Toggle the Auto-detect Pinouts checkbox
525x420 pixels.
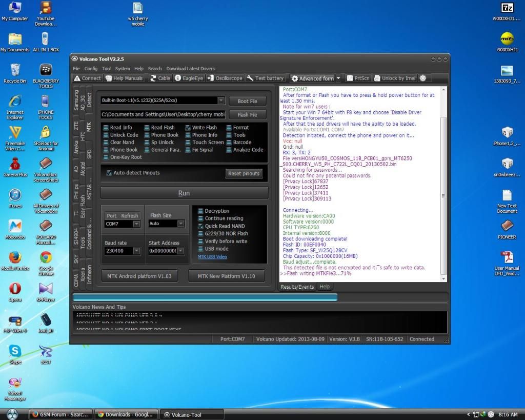[x=109, y=173]
